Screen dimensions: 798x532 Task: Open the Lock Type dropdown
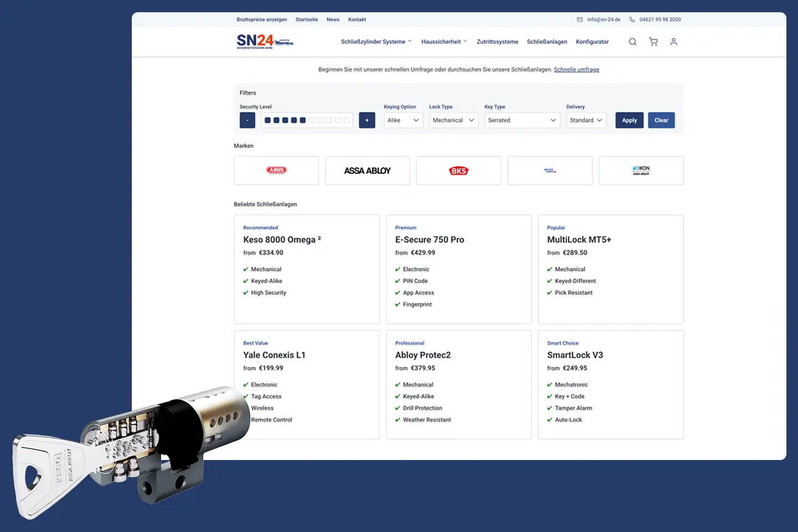pos(453,120)
